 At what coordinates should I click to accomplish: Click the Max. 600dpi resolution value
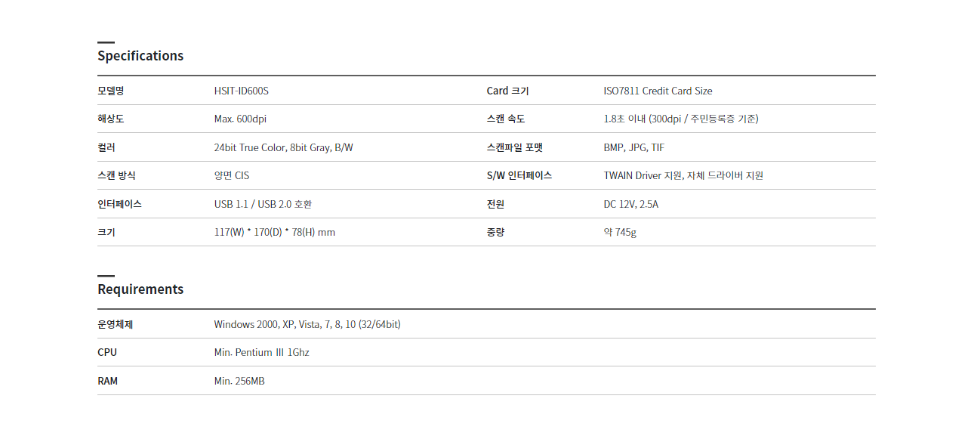coord(240,119)
